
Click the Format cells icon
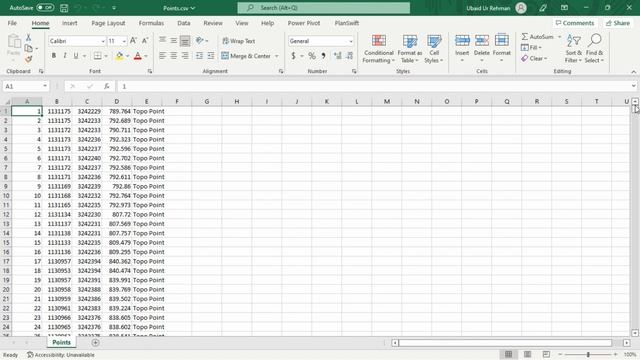[x=502, y=40]
